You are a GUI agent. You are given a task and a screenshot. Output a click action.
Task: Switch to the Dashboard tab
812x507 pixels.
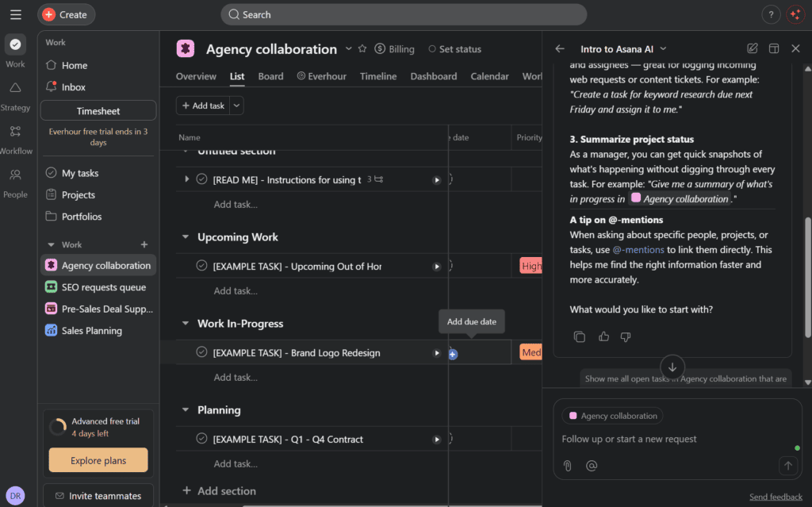point(434,76)
